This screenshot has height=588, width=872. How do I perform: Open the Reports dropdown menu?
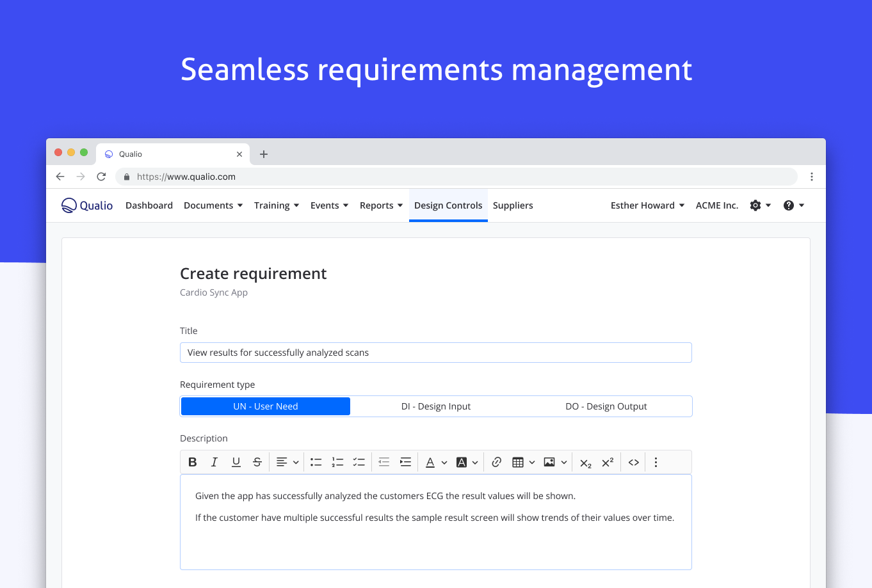[382, 205]
